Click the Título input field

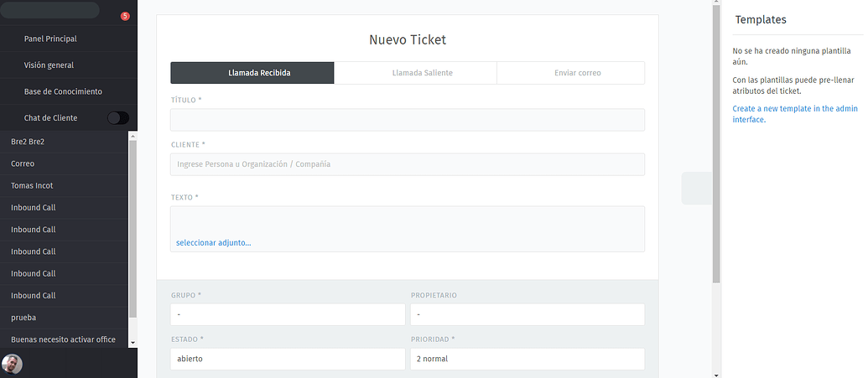pos(407,120)
